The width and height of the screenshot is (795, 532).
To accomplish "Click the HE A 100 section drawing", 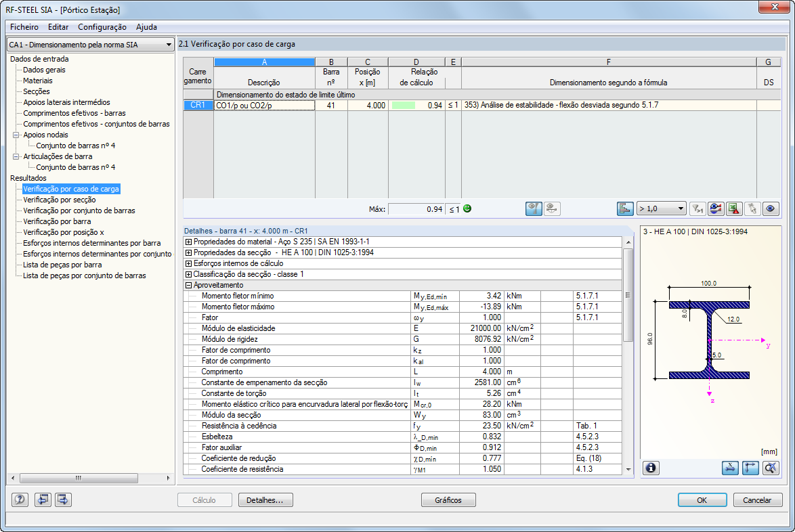I will 709,338.
